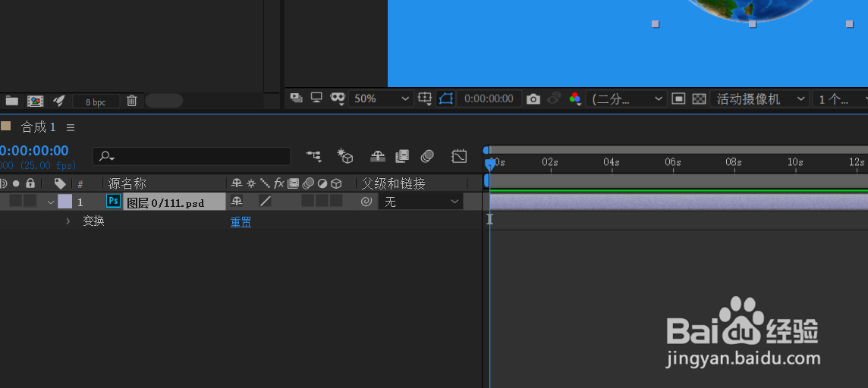The image size is (868, 388).
Task: Open the parent 无 dropdown
Action: click(420, 202)
